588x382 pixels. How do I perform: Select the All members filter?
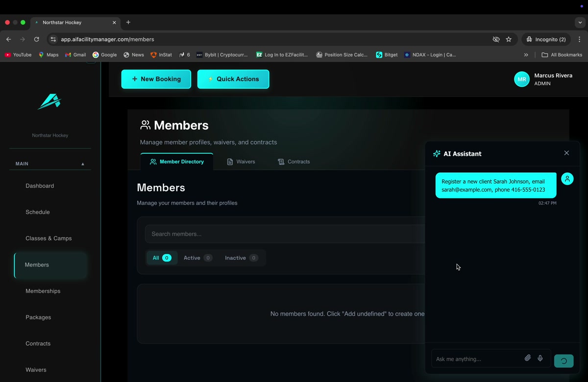[161, 258]
